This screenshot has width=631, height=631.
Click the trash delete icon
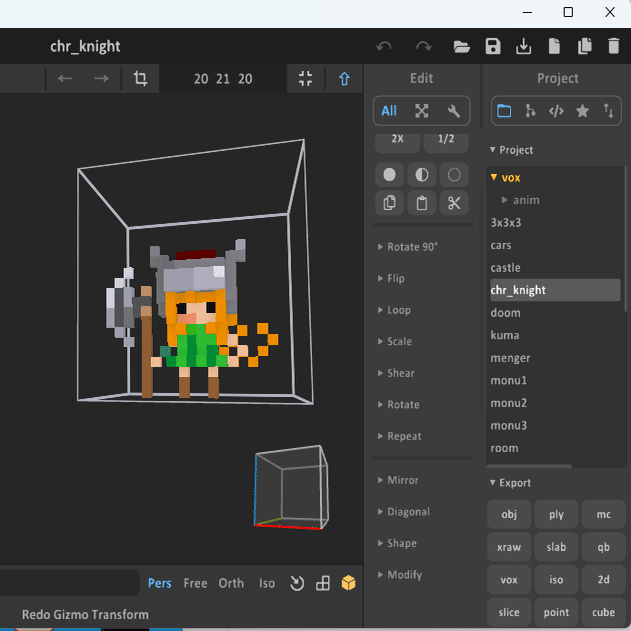tap(614, 46)
